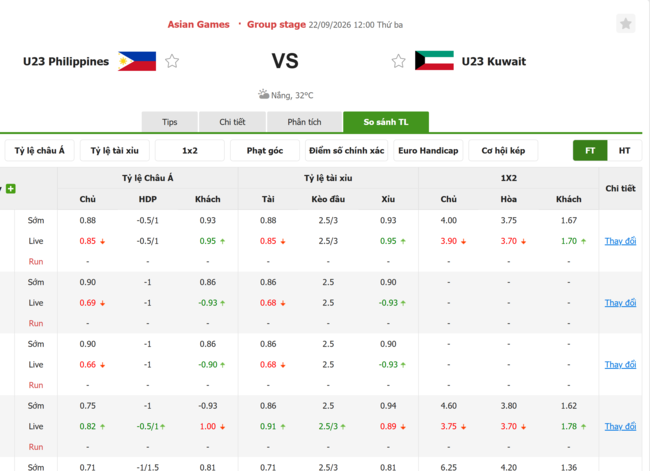Click the Philippines flag image
This screenshot has height=471, width=650.
137,61
